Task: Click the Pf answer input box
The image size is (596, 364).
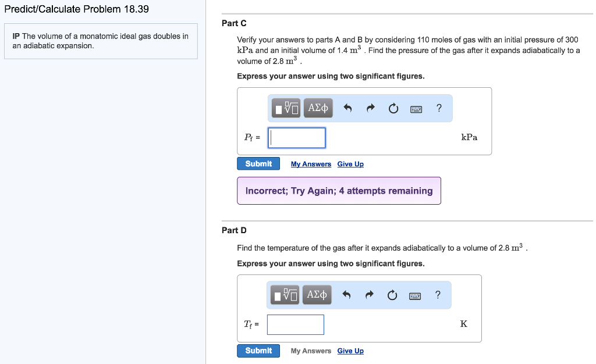Action: click(x=296, y=137)
